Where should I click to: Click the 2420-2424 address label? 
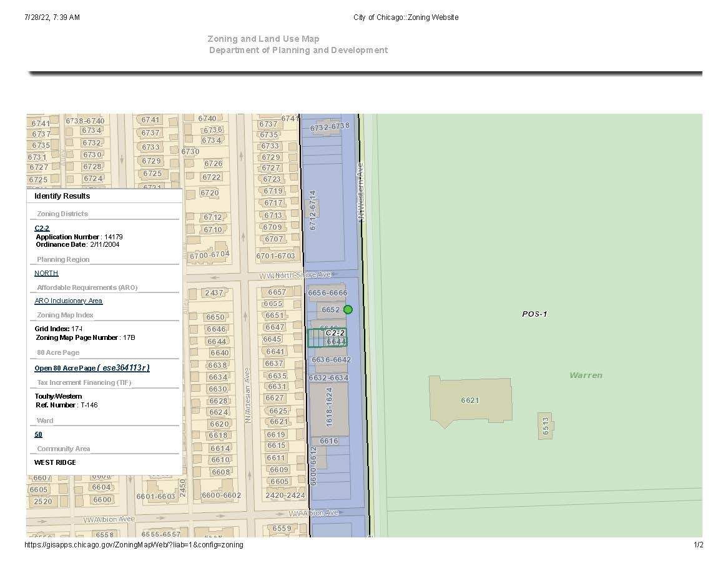pyautogui.click(x=285, y=495)
